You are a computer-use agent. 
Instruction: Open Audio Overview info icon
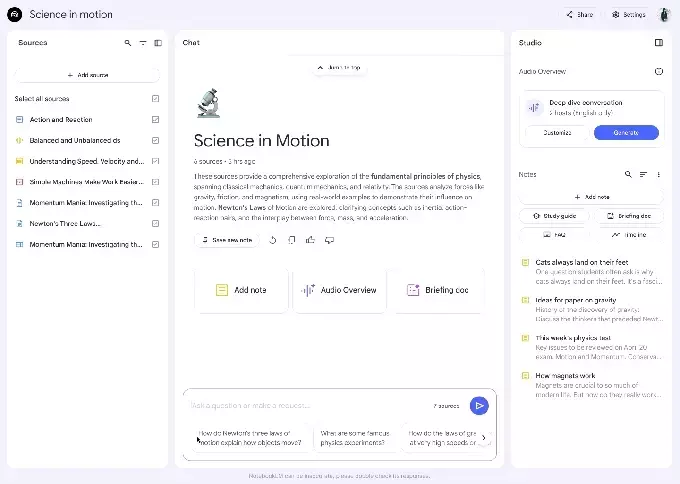(x=659, y=72)
